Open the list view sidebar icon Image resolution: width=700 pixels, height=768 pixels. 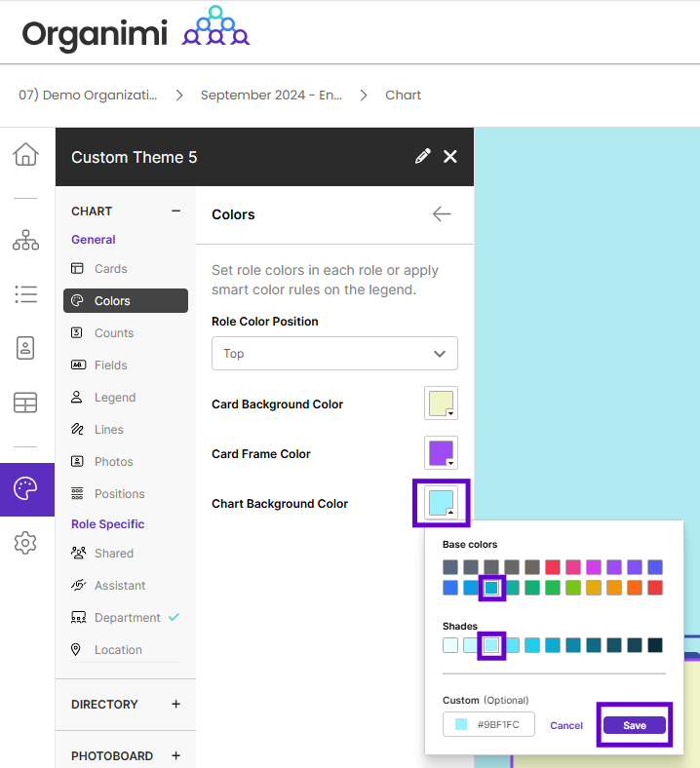[x=26, y=294]
